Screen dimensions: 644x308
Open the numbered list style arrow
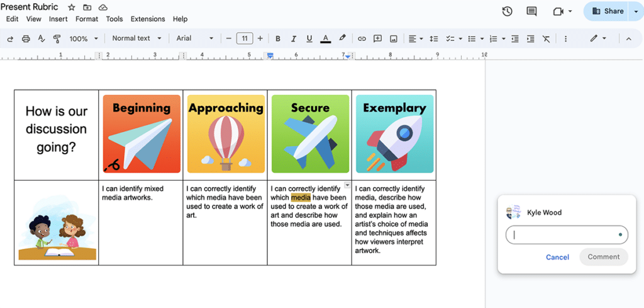(504, 38)
